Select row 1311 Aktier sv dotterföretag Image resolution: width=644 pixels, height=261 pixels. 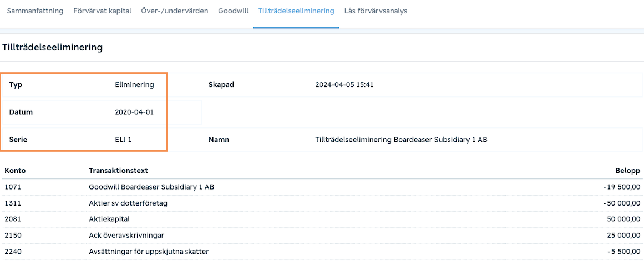[x=322, y=203]
